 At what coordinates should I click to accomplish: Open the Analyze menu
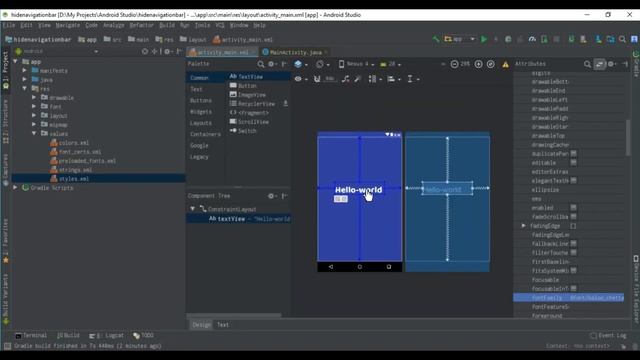coord(113,25)
